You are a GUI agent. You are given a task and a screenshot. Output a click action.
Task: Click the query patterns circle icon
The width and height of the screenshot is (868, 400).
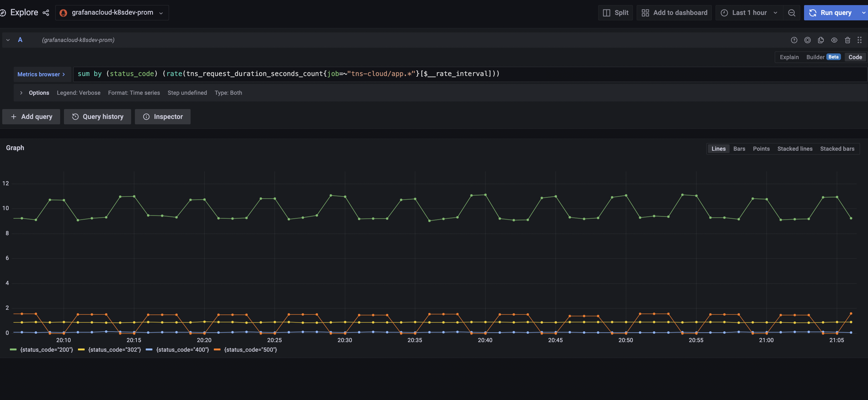point(807,40)
